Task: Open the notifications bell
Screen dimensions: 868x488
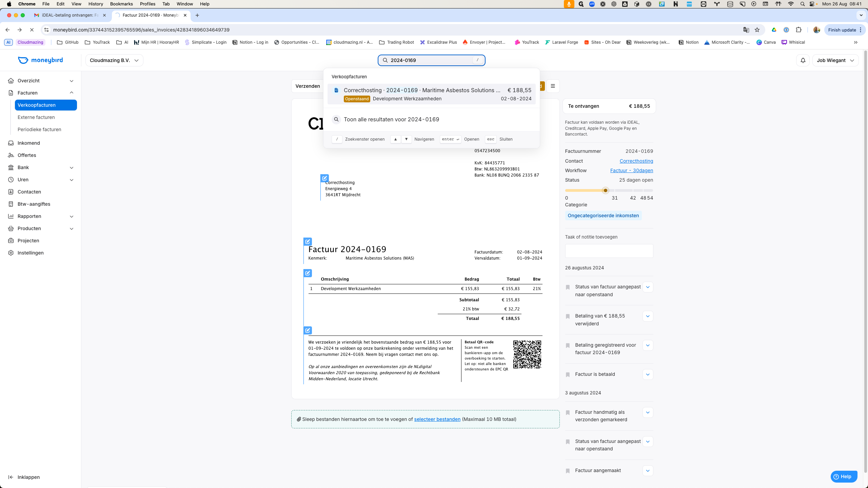Action: point(803,60)
